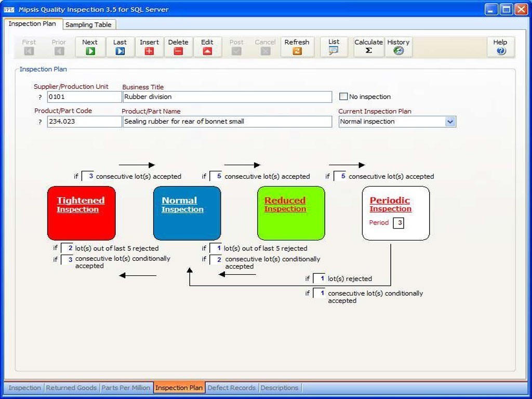Click the Product/Part Name input field
Viewport: 532px width, 399px height.
click(227, 122)
